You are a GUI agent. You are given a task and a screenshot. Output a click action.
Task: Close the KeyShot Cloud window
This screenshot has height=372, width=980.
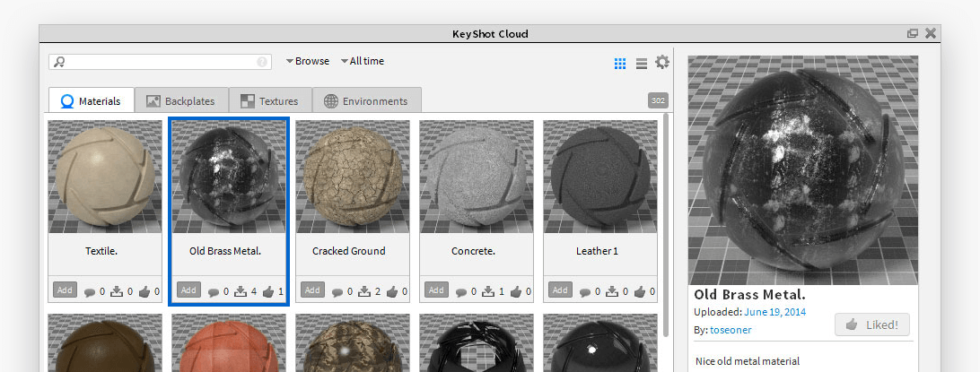point(931,34)
